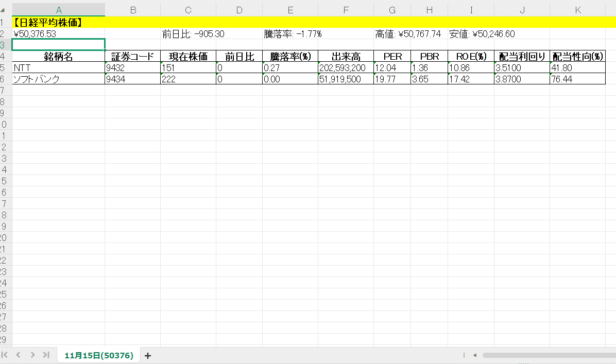Screen dimensions: 616x364
Task: Select column K header
Action: (578, 9)
